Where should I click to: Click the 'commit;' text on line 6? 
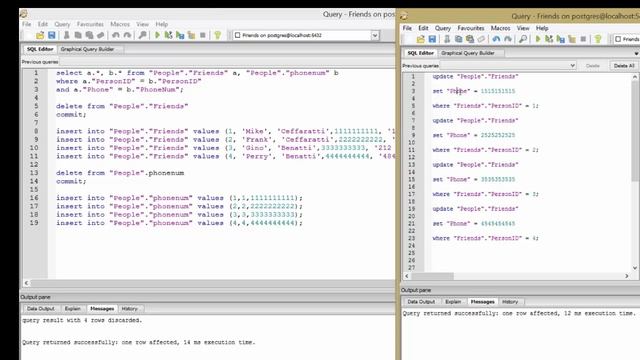[x=71, y=115]
